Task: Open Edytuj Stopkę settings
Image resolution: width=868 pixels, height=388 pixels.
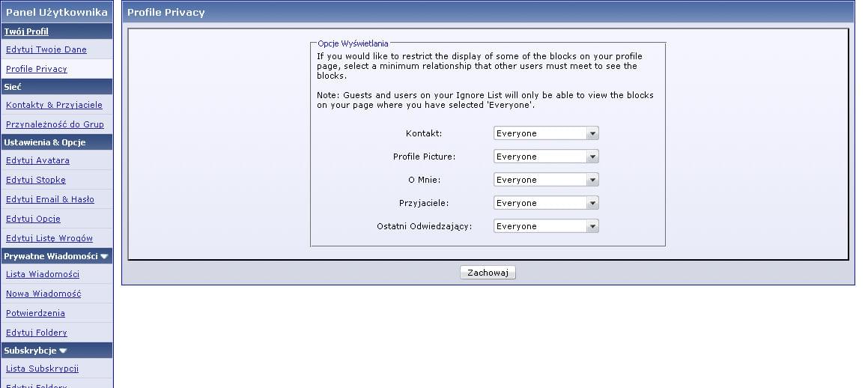Action: pos(36,180)
